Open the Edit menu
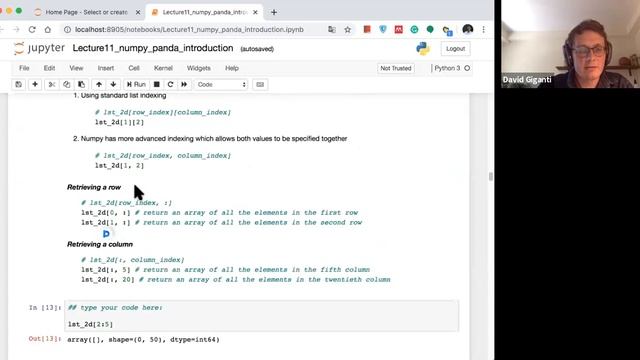The image size is (640, 360). (x=49, y=68)
